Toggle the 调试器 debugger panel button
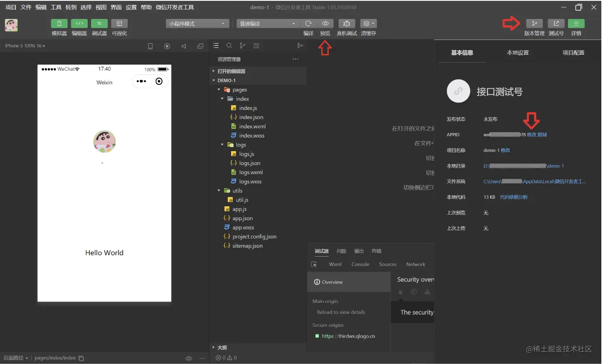The width and height of the screenshot is (603, 364). click(x=99, y=23)
